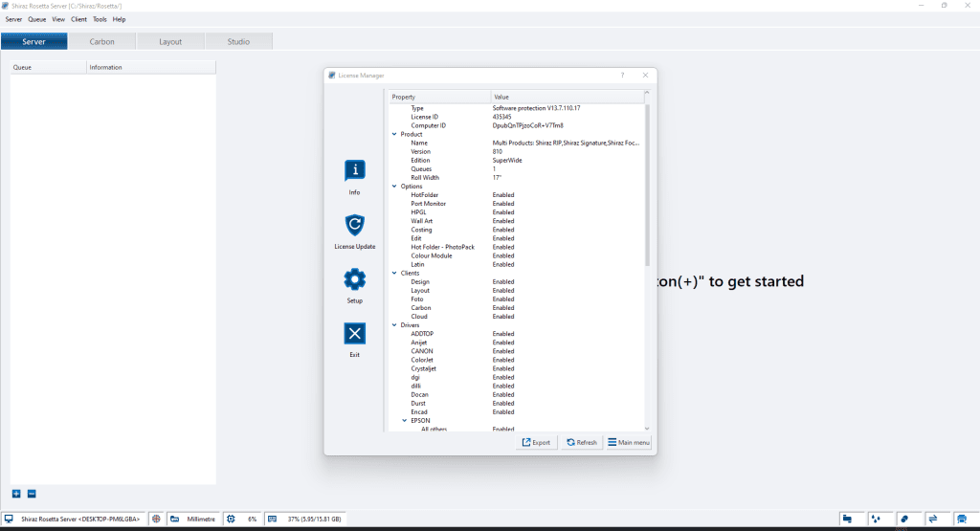Select the License ID row
This screenshot has height=531, width=980.
click(x=516, y=117)
